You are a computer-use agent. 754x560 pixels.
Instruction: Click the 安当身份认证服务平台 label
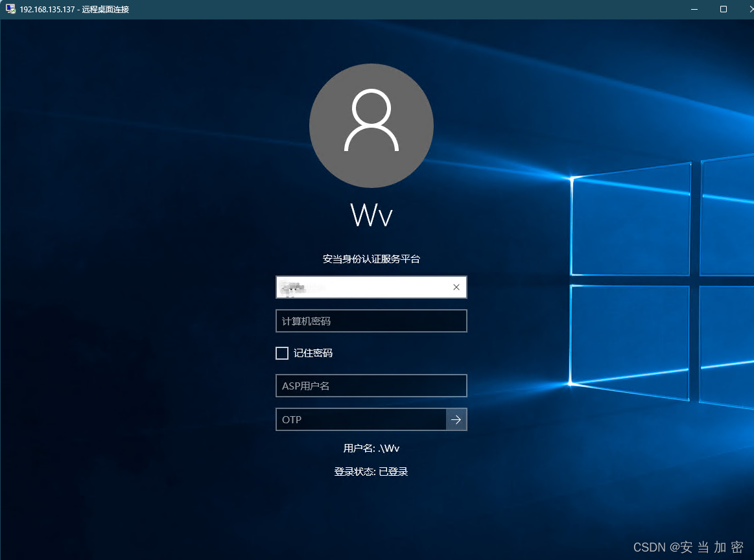[x=371, y=259]
